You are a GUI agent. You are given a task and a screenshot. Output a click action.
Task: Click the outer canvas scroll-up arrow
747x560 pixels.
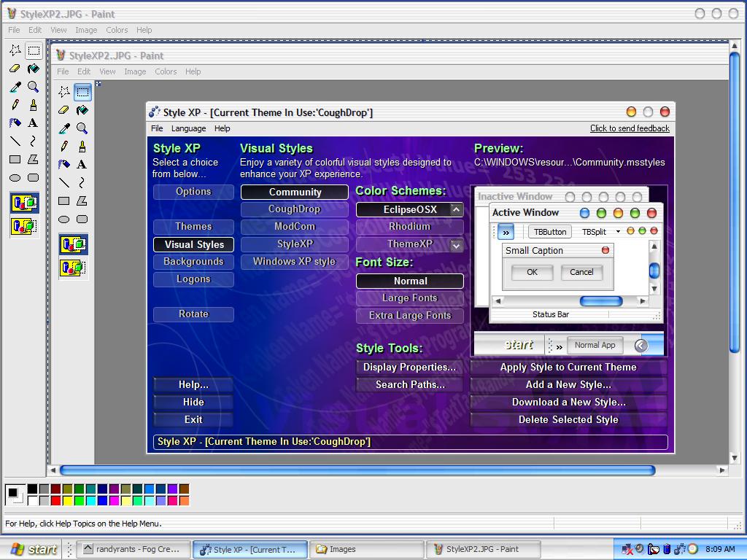click(734, 46)
